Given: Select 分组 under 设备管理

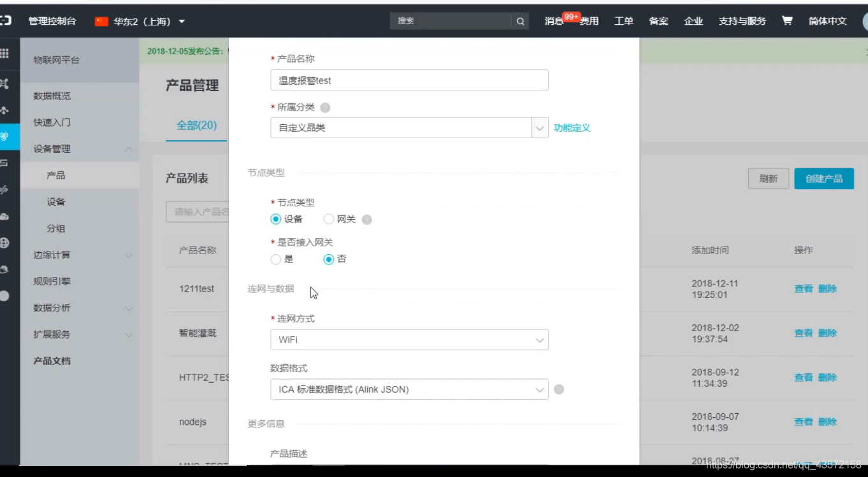Looking at the screenshot, I should pos(56,229).
